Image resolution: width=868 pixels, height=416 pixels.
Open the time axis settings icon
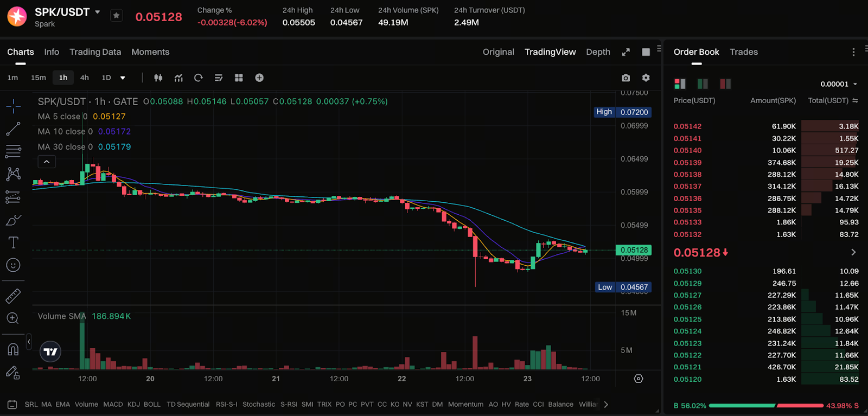pos(639,379)
